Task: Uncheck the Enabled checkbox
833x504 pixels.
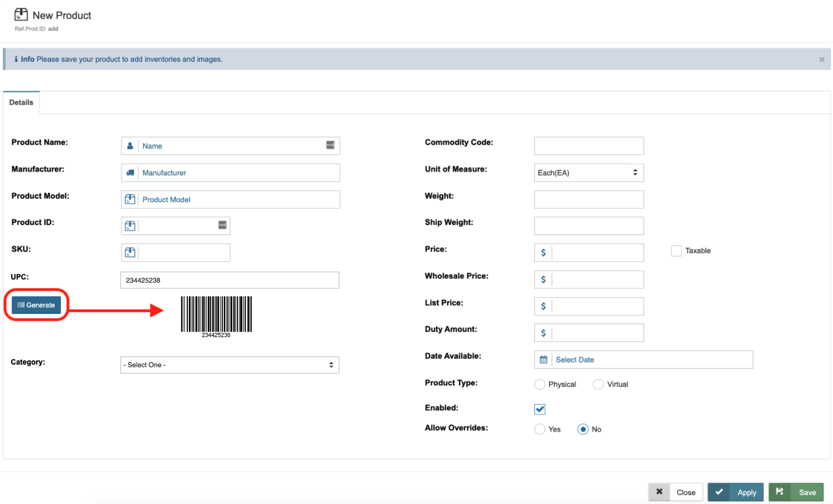Action: 540,409
